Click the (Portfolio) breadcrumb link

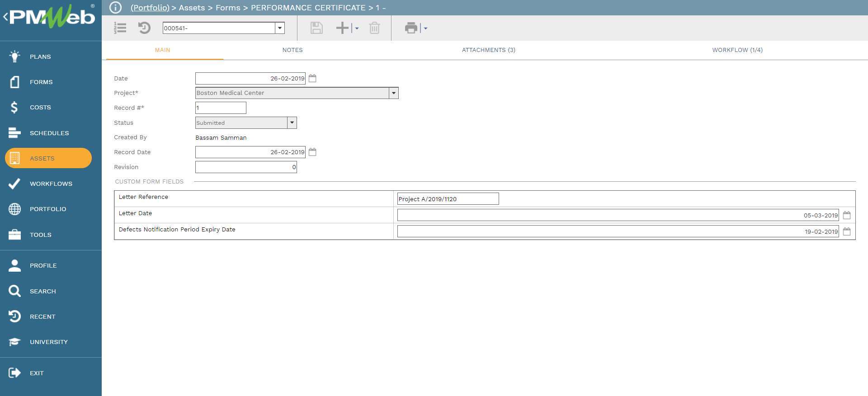(x=150, y=8)
